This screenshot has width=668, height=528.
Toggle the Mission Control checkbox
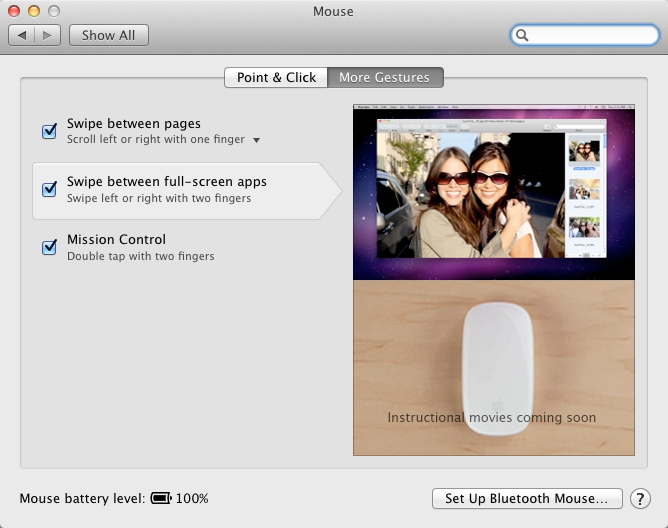49,247
